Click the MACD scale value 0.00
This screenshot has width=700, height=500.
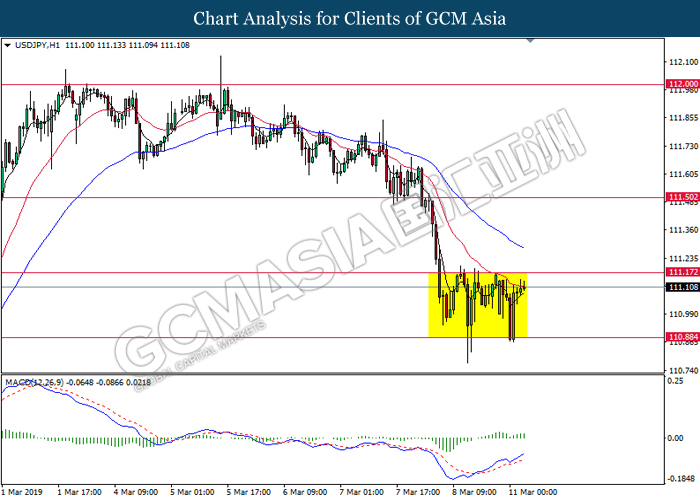[675, 438]
